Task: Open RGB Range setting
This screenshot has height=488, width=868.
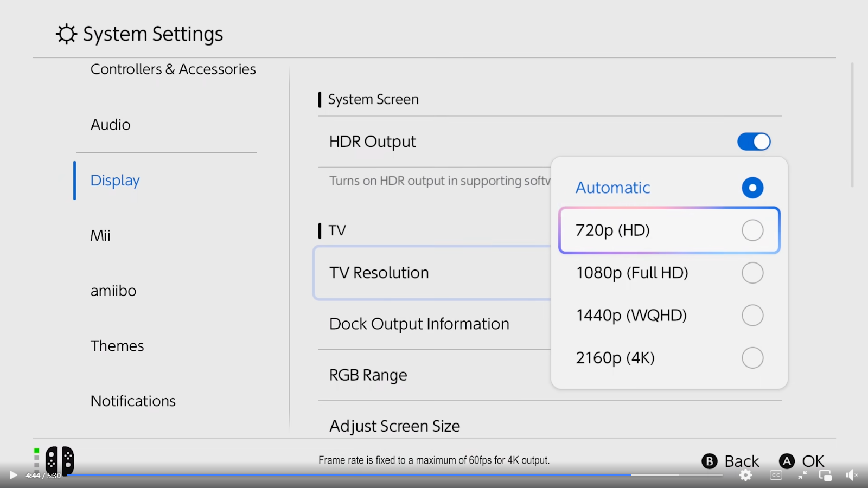Action: (x=368, y=375)
